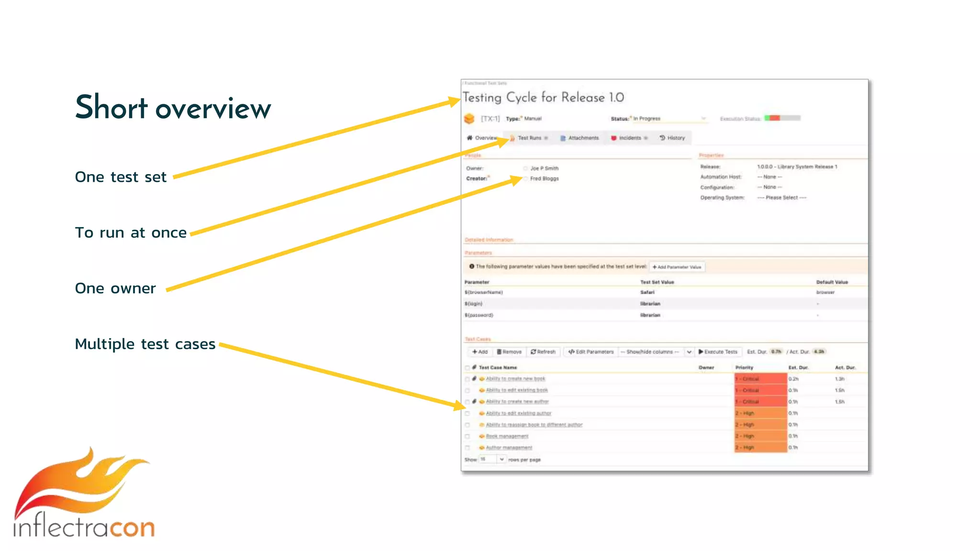The width and height of the screenshot is (980, 551).
Task: Switch to the Incidents tab
Action: [630, 138]
